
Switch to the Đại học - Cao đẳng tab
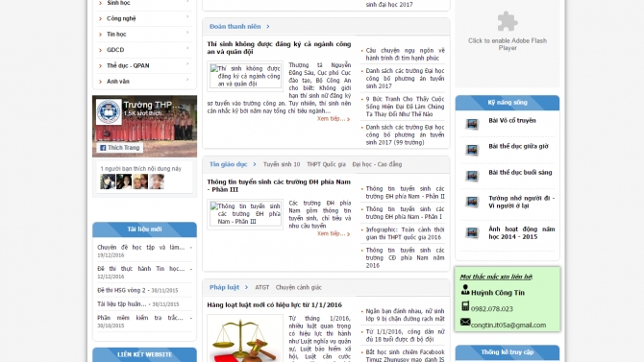(x=377, y=164)
